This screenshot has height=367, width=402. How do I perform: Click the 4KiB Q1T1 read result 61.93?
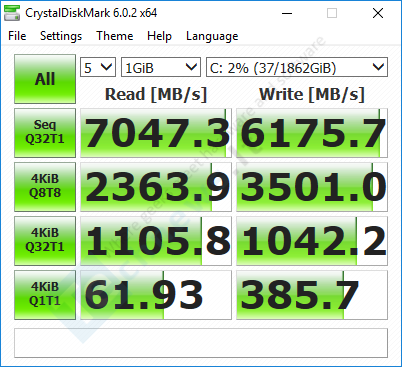(x=156, y=295)
